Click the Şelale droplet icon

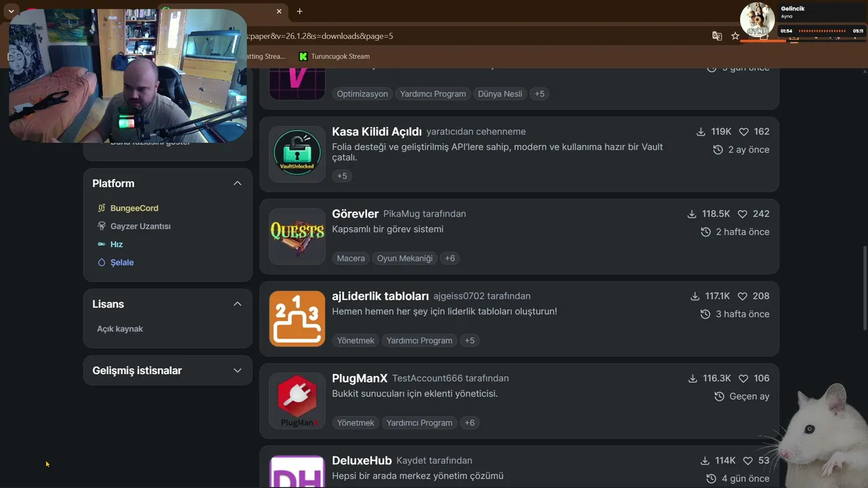(x=102, y=262)
